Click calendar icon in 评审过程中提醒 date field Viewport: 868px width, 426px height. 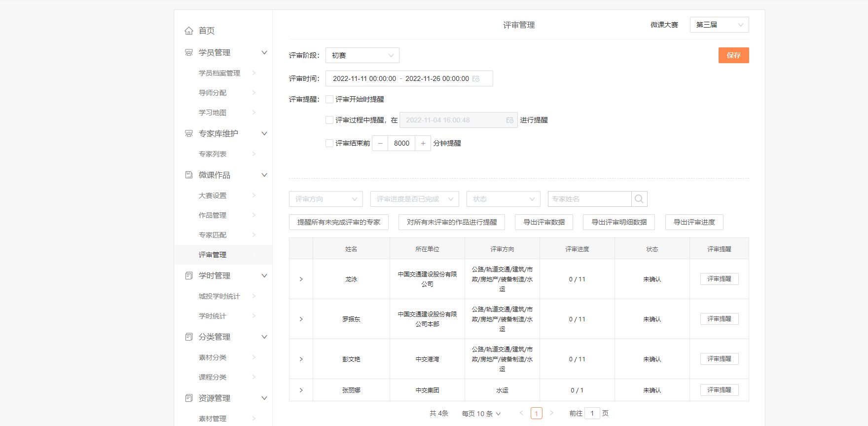[x=510, y=120]
